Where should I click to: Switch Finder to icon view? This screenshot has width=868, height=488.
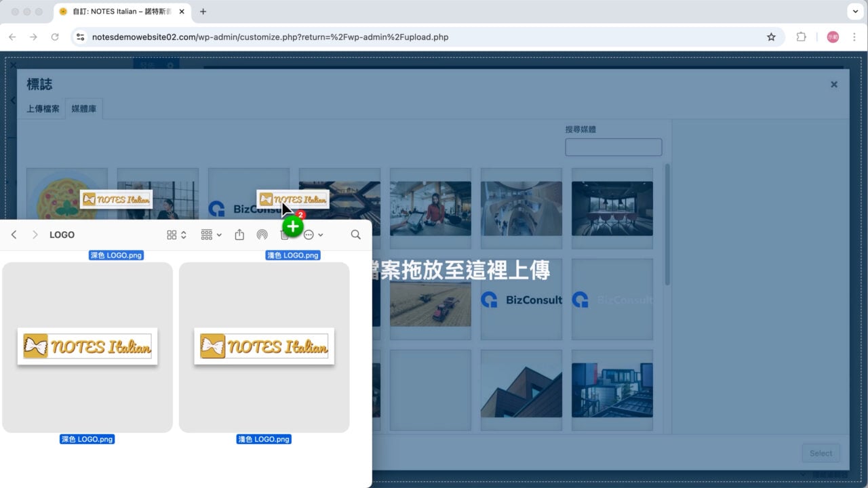172,235
